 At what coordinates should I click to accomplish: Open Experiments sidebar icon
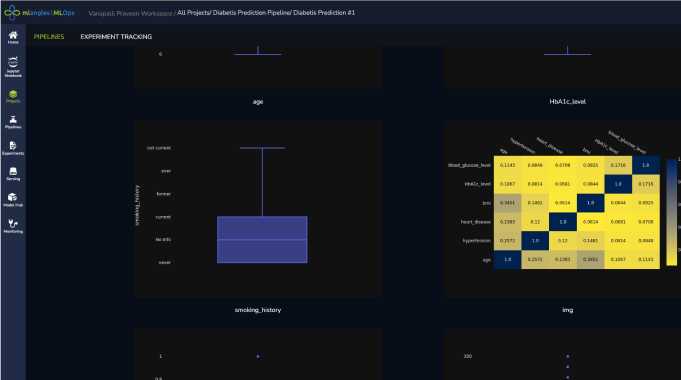(x=13, y=148)
